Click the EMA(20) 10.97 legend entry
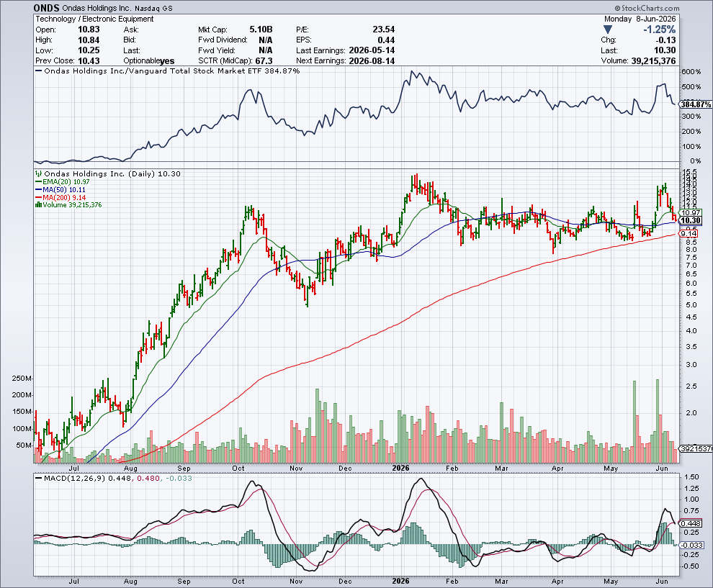The width and height of the screenshot is (713, 588). pyautogui.click(x=62, y=182)
